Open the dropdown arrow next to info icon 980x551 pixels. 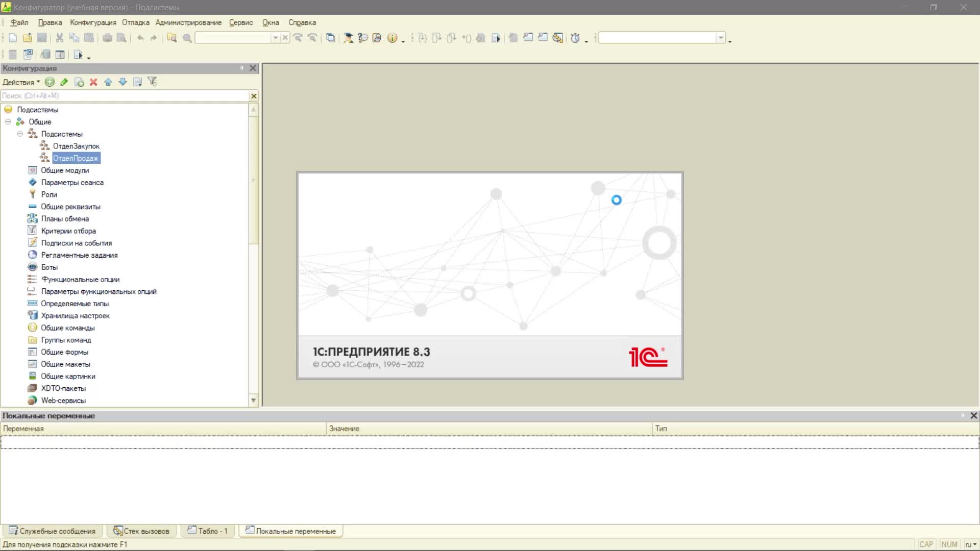pos(403,40)
